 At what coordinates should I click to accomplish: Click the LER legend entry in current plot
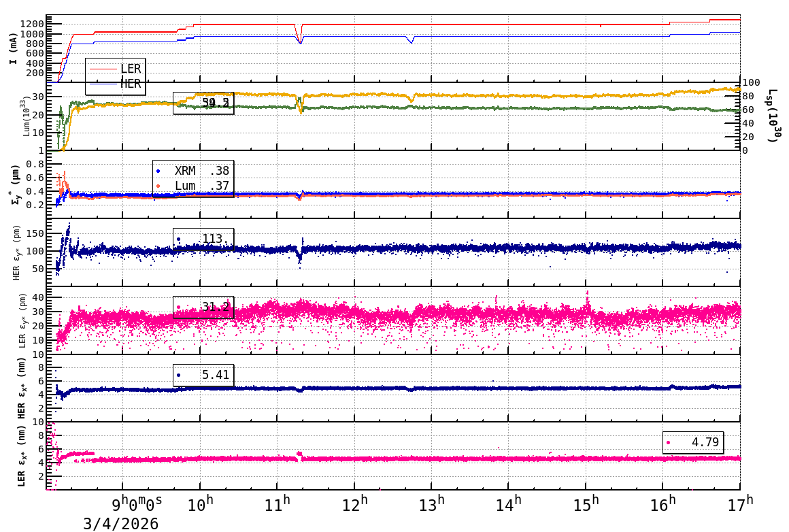coord(130,69)
